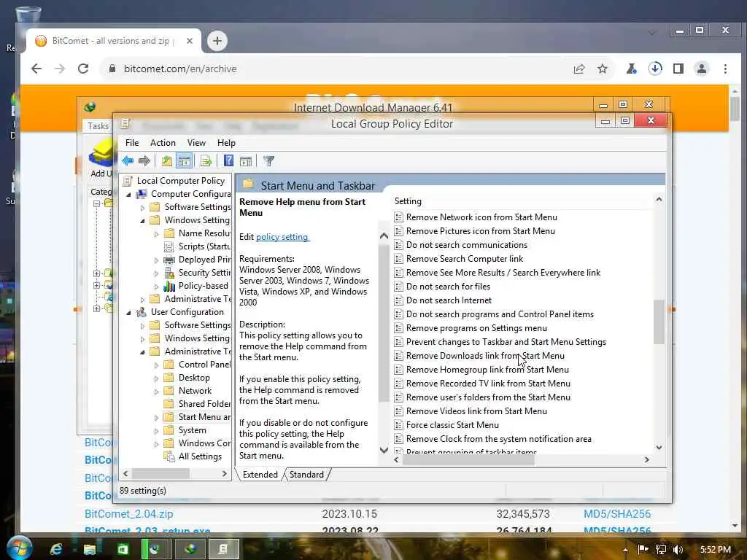Open the Chrome three-dot menu

point(725,69)
